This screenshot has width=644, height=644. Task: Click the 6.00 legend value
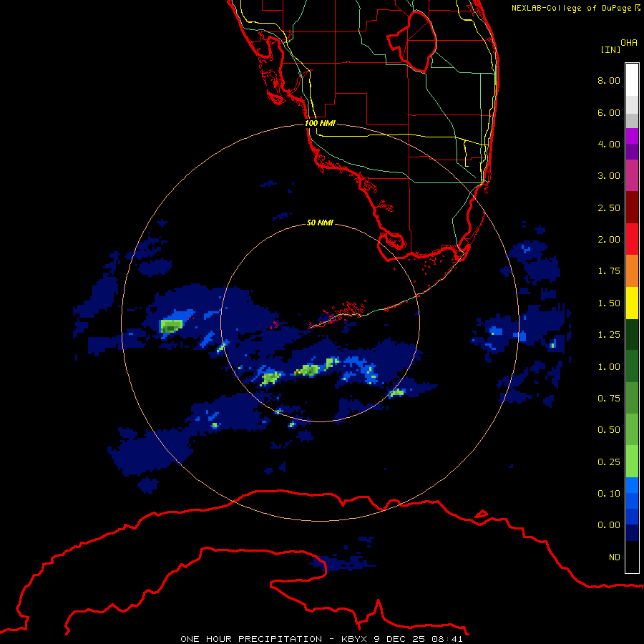tap(609, 112)
